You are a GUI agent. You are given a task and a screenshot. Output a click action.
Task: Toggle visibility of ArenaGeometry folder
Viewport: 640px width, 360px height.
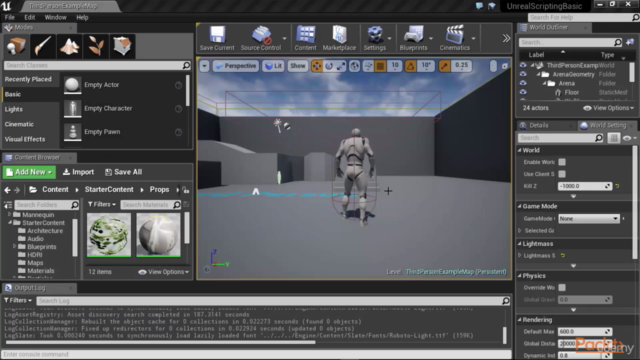tap(523, 74)
